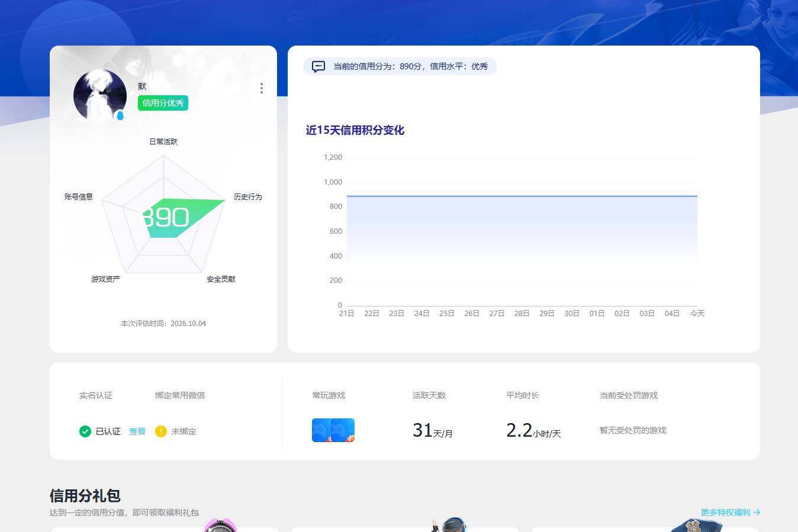Click the 游戏资产 radar label
798x532 pixels.
point(105,279)
